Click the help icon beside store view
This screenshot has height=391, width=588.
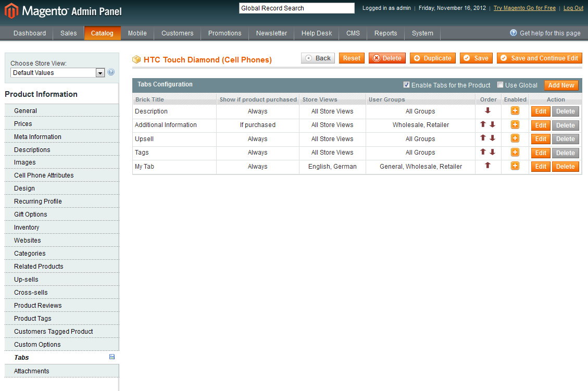point(111,72)
